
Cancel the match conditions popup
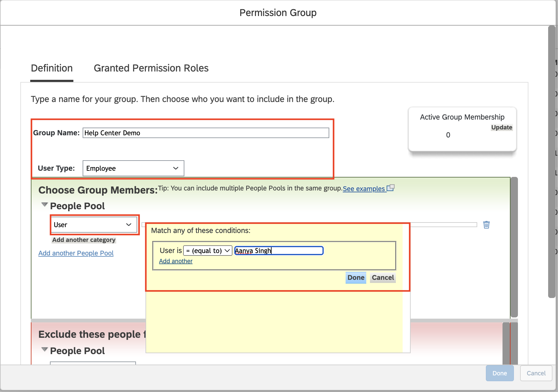pos(383,277)
